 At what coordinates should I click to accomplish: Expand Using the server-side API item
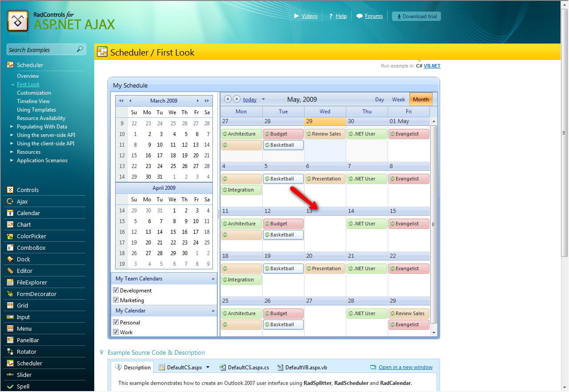12,135
